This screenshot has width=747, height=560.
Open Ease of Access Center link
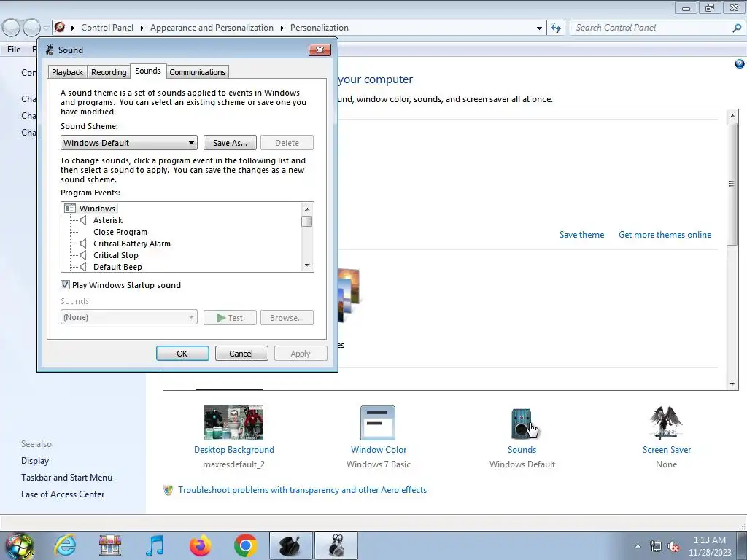point(63,494)
